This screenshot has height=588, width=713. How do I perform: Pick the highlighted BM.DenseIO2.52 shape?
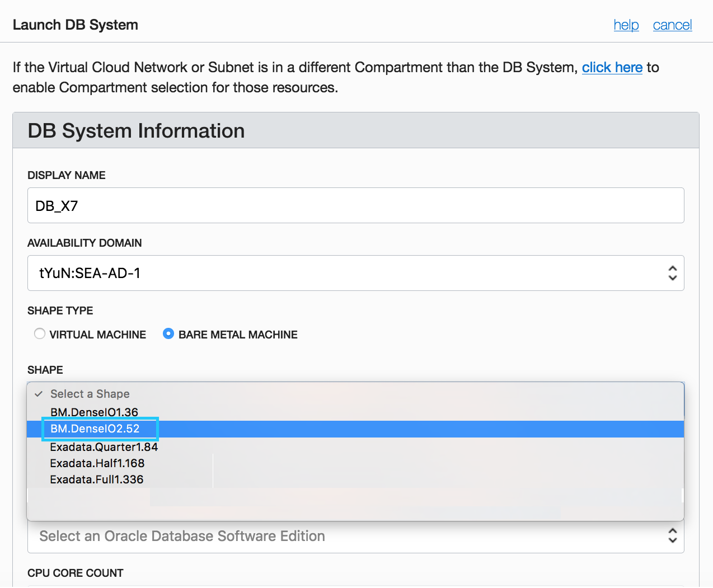point(95,429)
